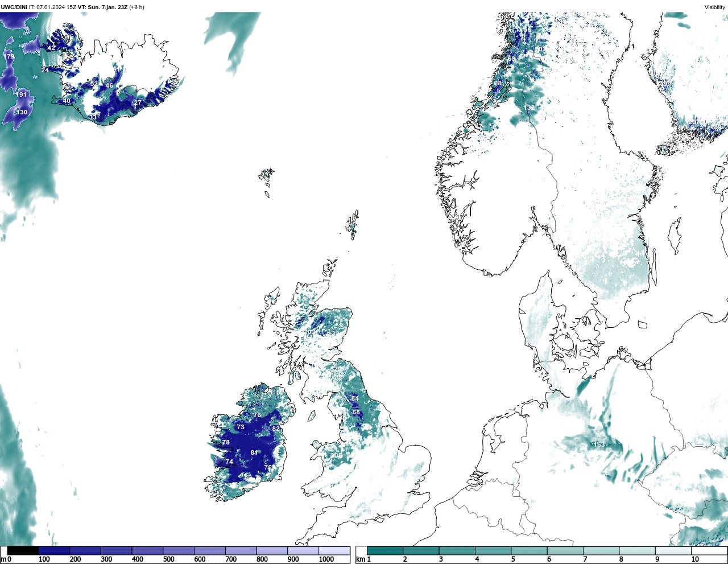Click the 42 value in Iceland's Westfjords
This screenshot has width=728, height=564.
[51, 48]
